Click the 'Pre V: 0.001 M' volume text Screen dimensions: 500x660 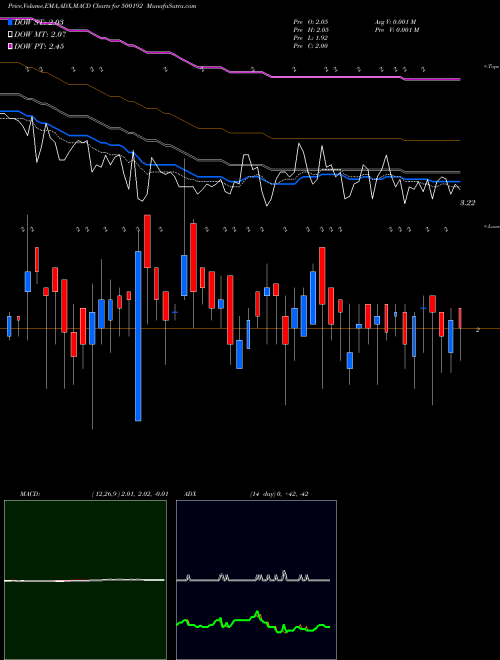tap(397, 30)
